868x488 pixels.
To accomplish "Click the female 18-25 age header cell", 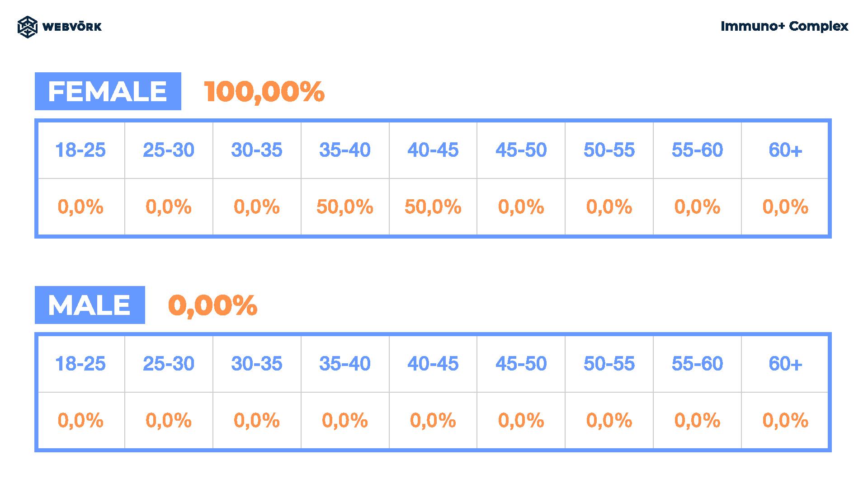I will (80, 150).
